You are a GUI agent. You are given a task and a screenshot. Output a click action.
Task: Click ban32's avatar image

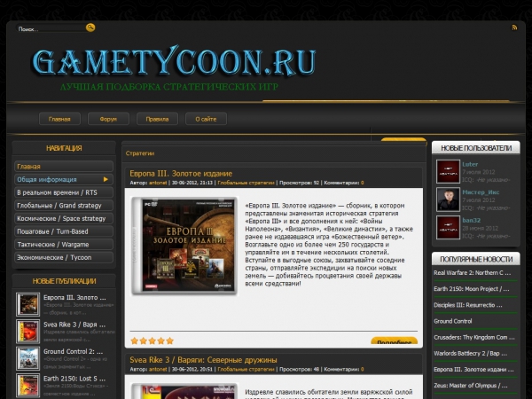pyautogui.click(x=448, y=227)
